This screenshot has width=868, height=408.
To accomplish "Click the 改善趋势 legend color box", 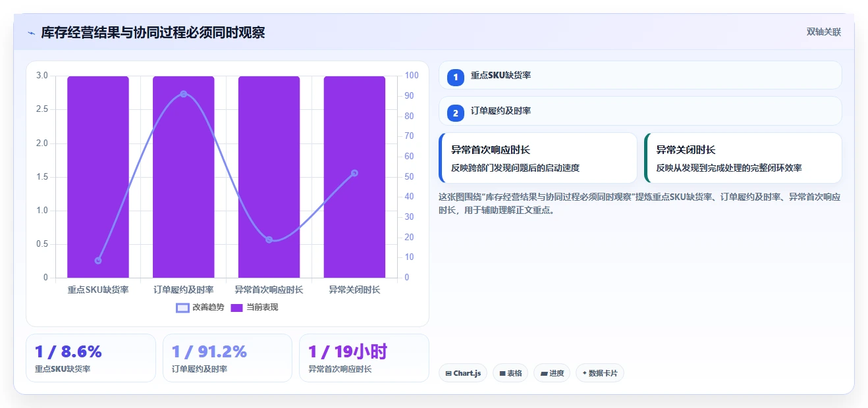I will (182, 307).
